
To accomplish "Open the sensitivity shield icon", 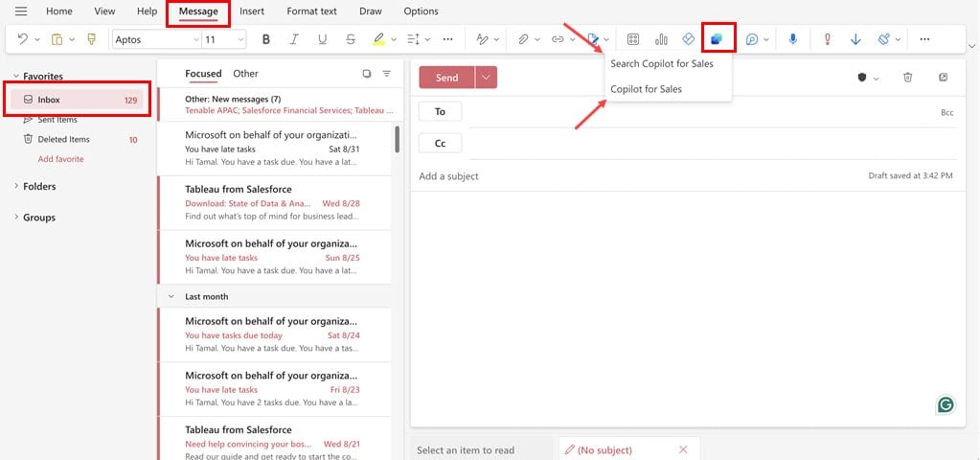I will (x=862, y=78).
